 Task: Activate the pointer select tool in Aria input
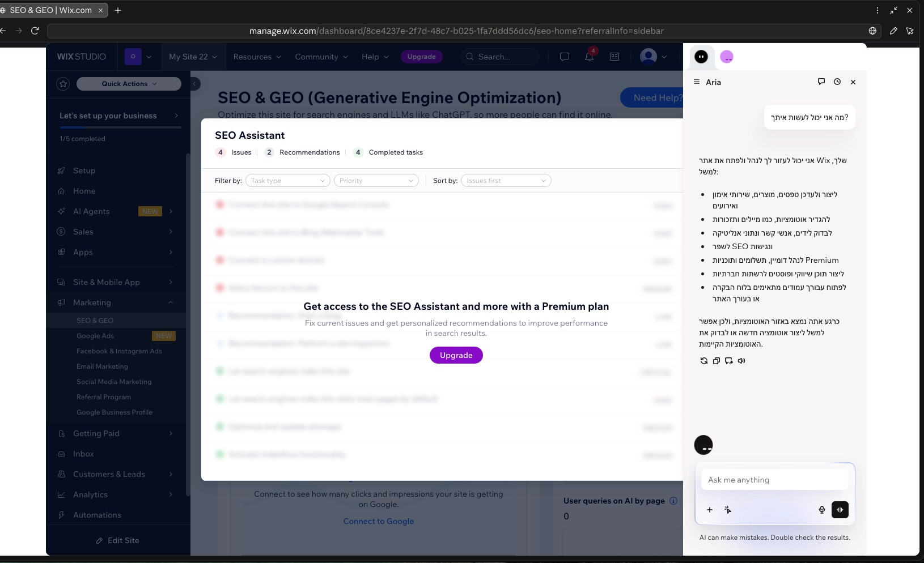pyautogui.click(x=728, y=510)
